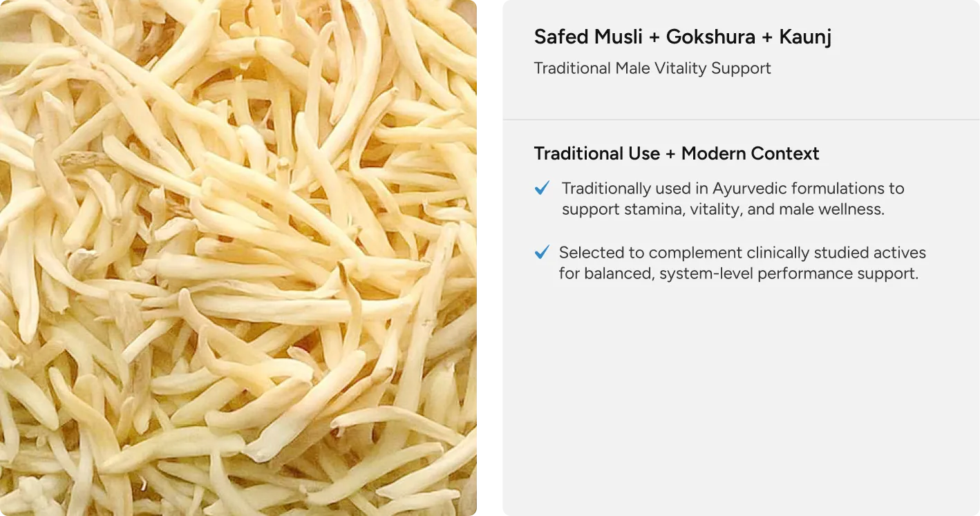
Task: Click the plus sign before "Kaunj"
Action: (x=767, y=38)
